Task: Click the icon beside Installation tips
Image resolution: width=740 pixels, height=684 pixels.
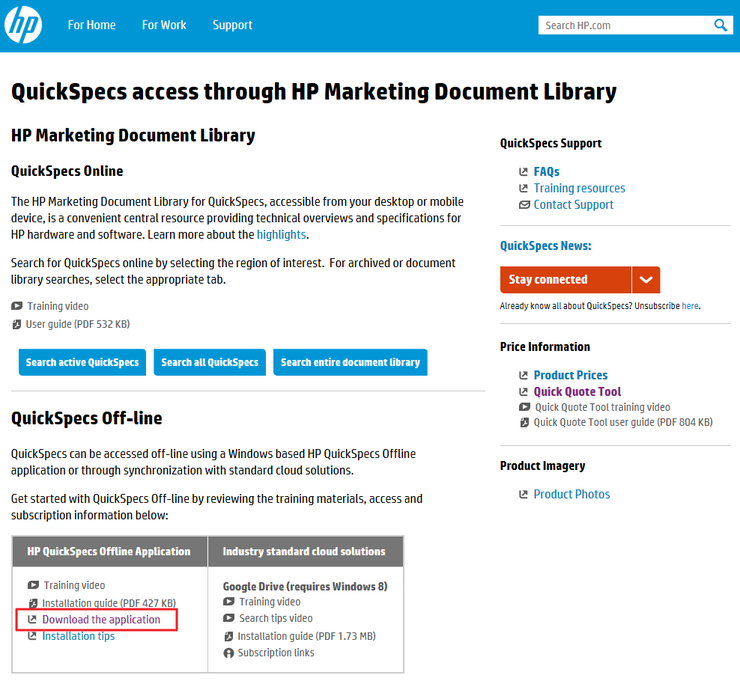Action: click(x=32, y=636)
